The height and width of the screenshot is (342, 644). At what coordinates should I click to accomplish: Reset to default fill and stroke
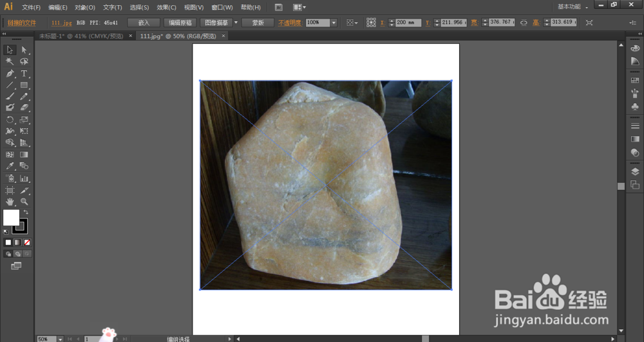[x=6, y=232]
